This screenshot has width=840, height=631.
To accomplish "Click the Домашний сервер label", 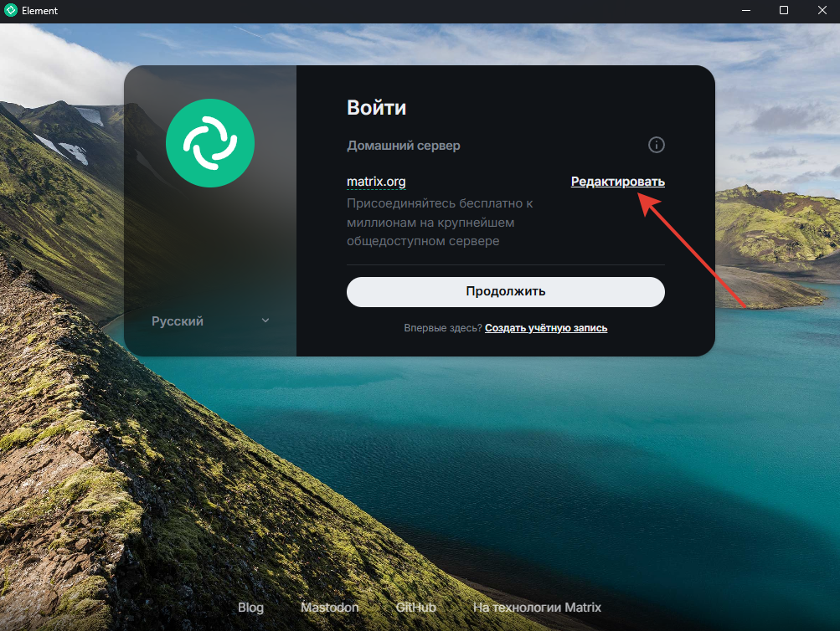I will pyautogui.click(x=404, y=146).
